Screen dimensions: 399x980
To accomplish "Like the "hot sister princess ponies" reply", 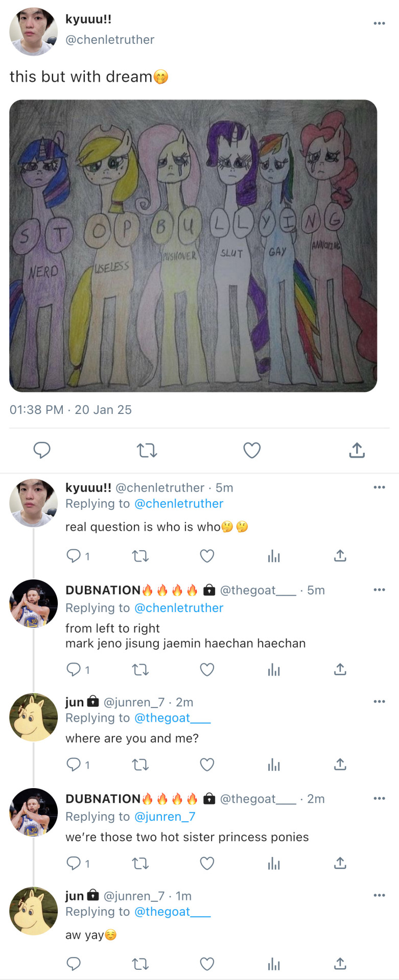I will 207,863.
